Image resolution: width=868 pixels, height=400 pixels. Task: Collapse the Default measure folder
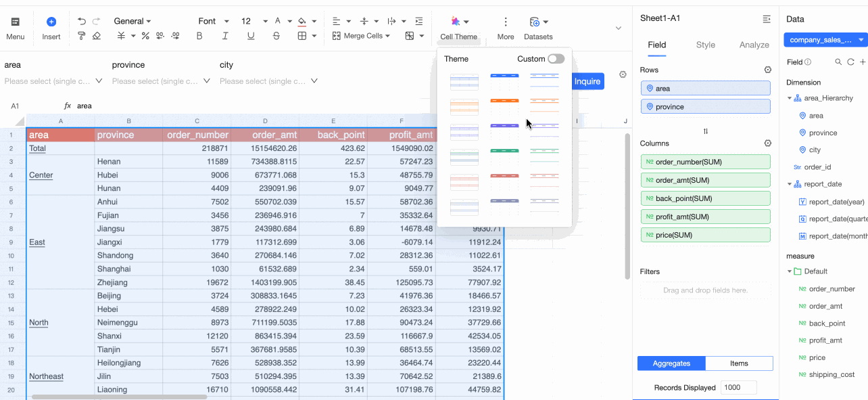point(790,271)
